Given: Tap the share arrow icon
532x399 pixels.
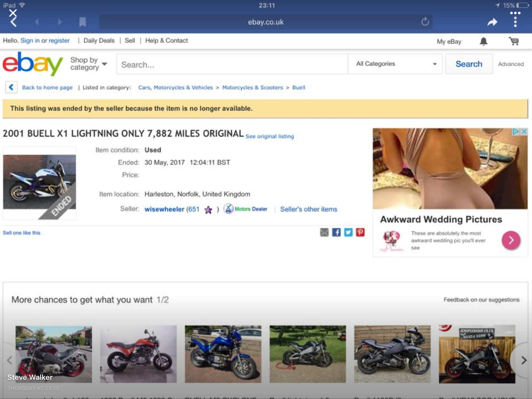Looking at the screenshot, I should pyautogui.click(x=492, y=22).
